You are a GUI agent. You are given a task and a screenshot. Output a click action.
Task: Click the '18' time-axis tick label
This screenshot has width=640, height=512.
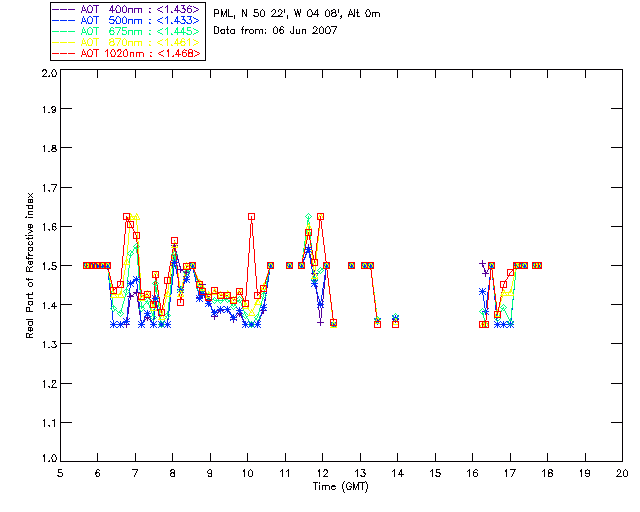pos(547,473)
